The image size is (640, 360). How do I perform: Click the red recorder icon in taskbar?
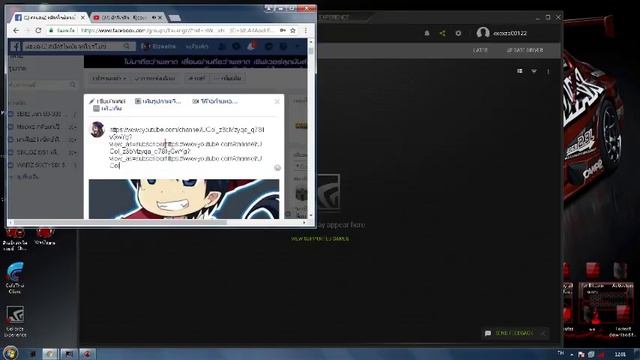point(87,354)
